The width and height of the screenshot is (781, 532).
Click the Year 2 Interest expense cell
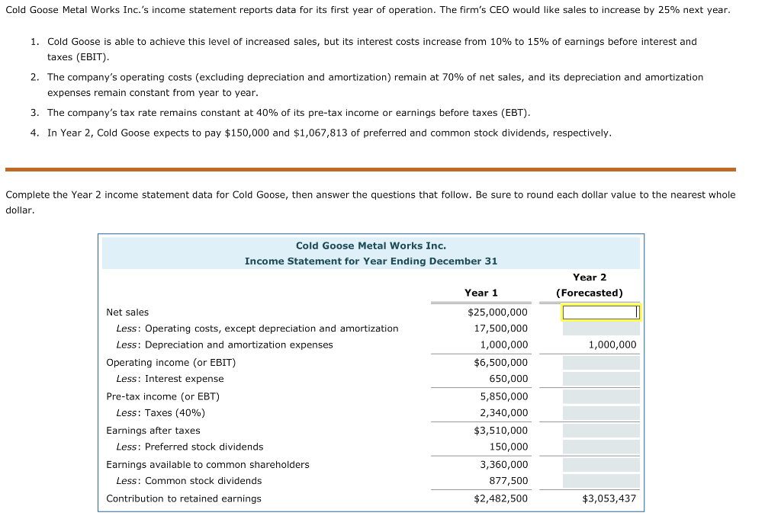point(600,379)
